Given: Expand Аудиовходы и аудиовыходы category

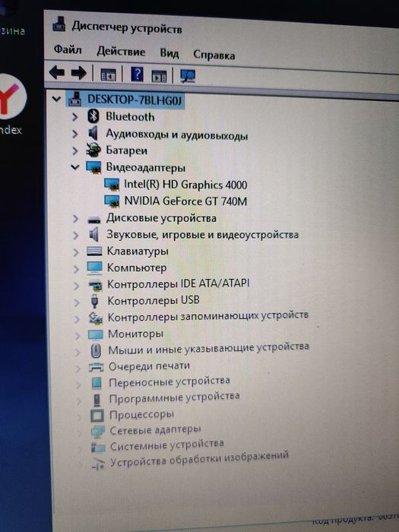Looking at the screenshot, I should click(75, 134).
